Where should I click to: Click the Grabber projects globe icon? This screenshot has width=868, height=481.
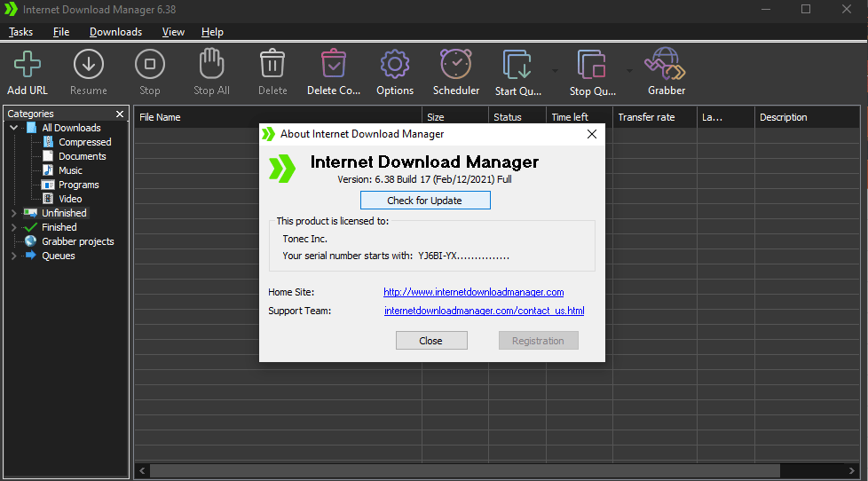(x=30, y=241)
